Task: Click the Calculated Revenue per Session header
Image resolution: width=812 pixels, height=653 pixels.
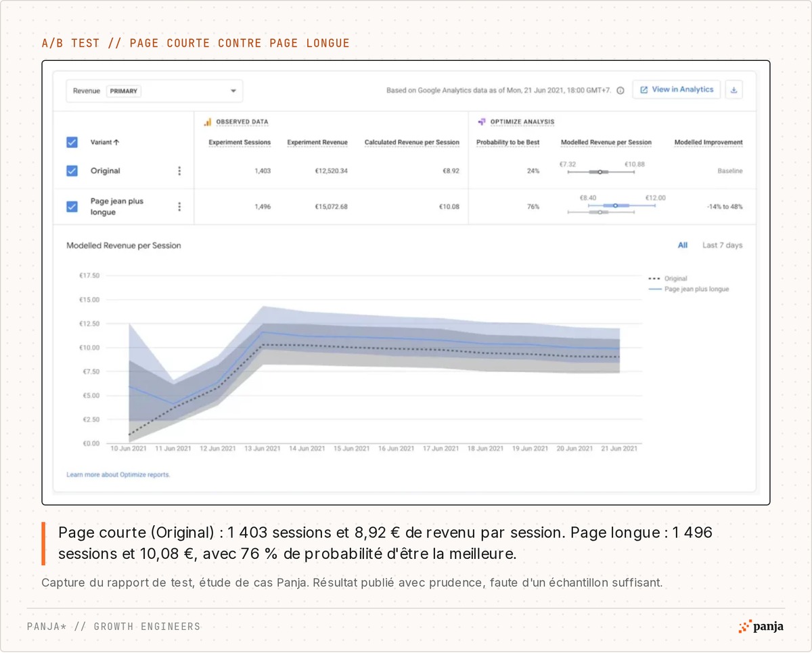Action: pos(412,143)
